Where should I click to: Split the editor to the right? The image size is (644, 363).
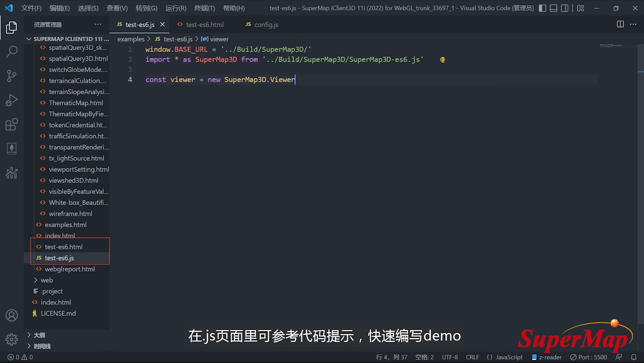(620, 24)
